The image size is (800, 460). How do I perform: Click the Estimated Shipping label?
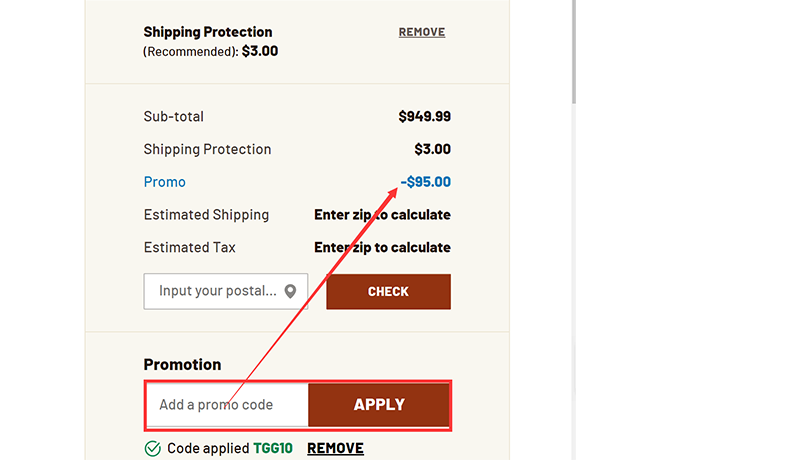click(206, 215)
